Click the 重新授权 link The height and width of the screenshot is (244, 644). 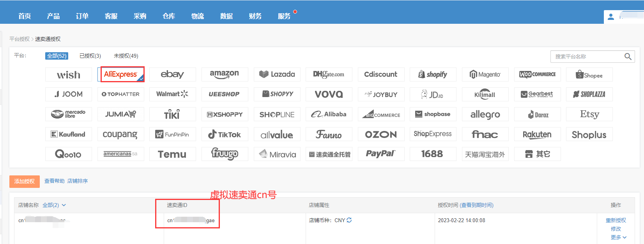(x=616, y=220)
